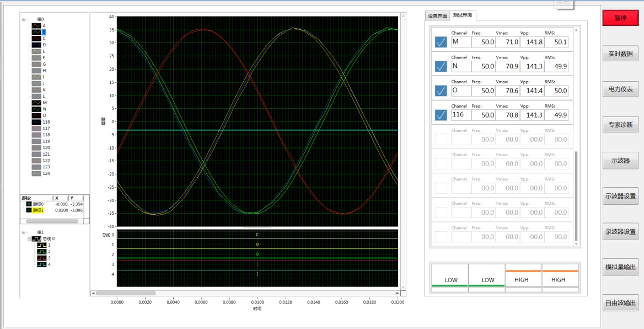Image resolution: width=644 pixels, height=329 pixels.
Task: Collapse the 总线 0 bus node
Action: 29,238
